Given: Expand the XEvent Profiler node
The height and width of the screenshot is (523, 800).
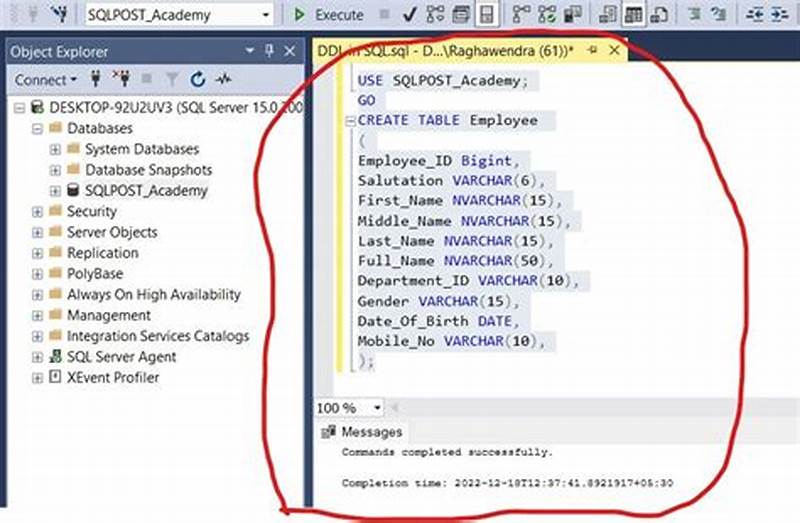Looking at the screenshot, I should pyautogui.click(x=37, y=378).
